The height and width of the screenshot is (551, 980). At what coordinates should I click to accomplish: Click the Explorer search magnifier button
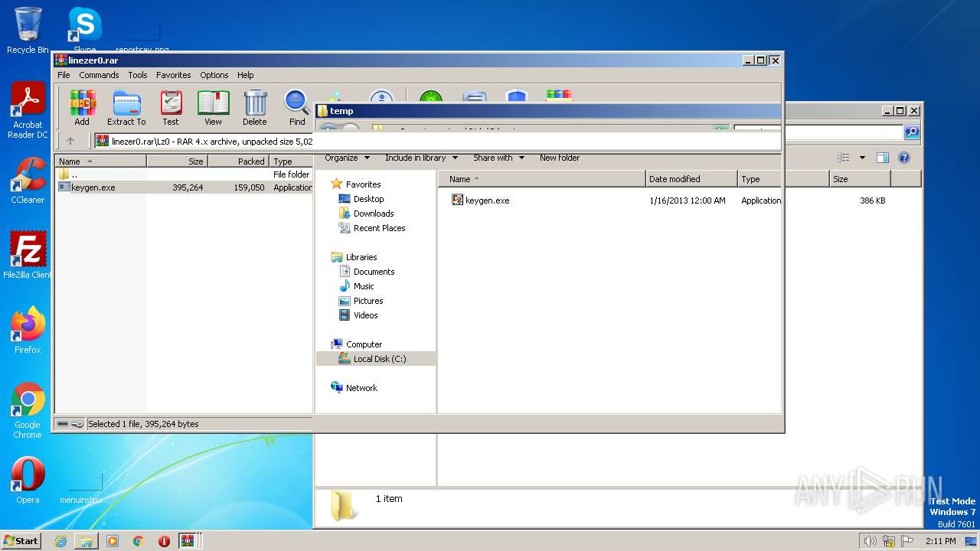click(912, 132)
